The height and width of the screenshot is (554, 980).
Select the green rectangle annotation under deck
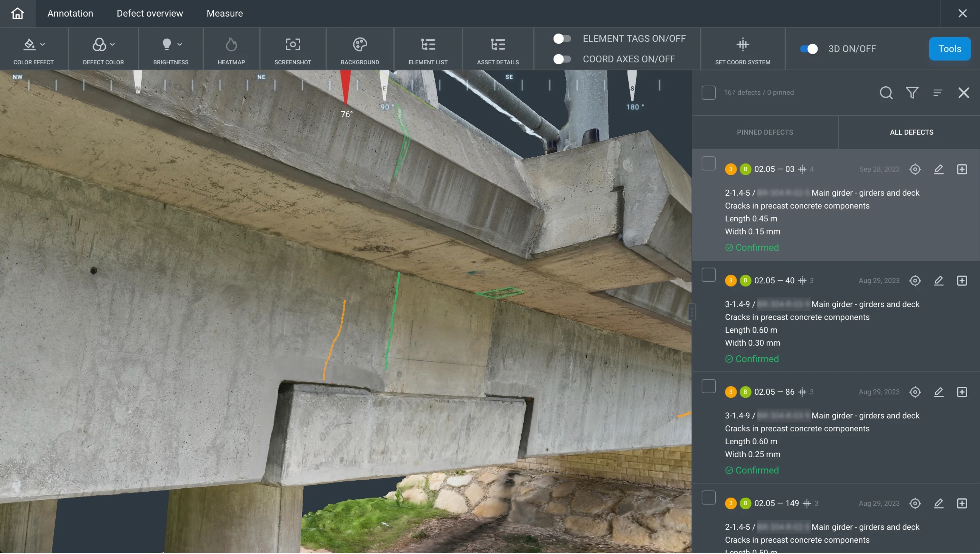[499, 293]
